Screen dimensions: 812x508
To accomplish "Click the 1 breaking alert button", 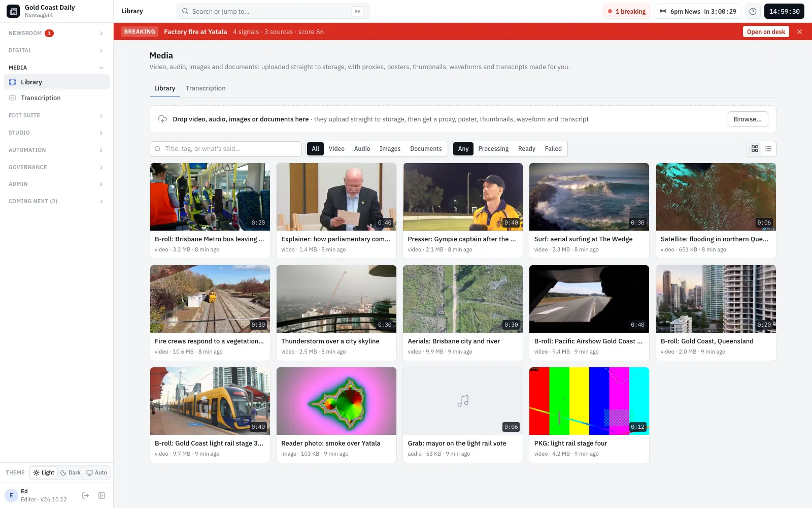I will 627,11.
